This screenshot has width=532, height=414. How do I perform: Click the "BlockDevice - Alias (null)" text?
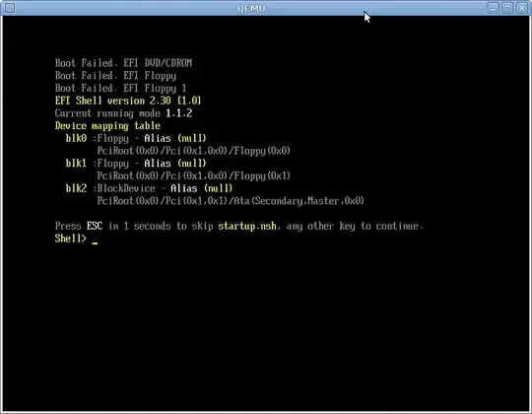(x=165, y=188)
